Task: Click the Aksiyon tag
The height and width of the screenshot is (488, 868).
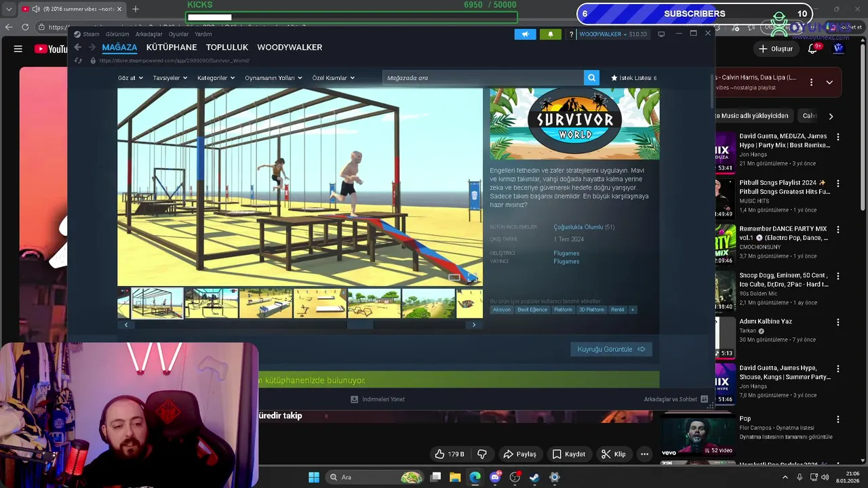Action: click(502, 310)
